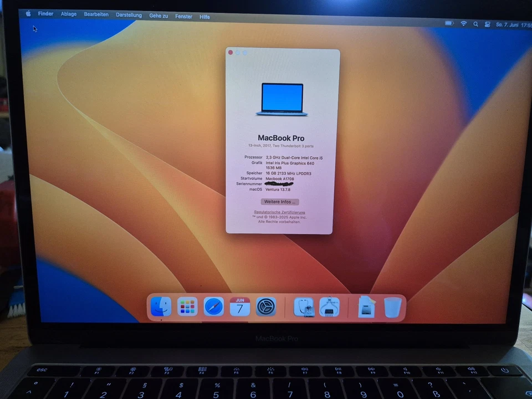
Task: Launch Safari from the Dock
Action: [214, 306]
